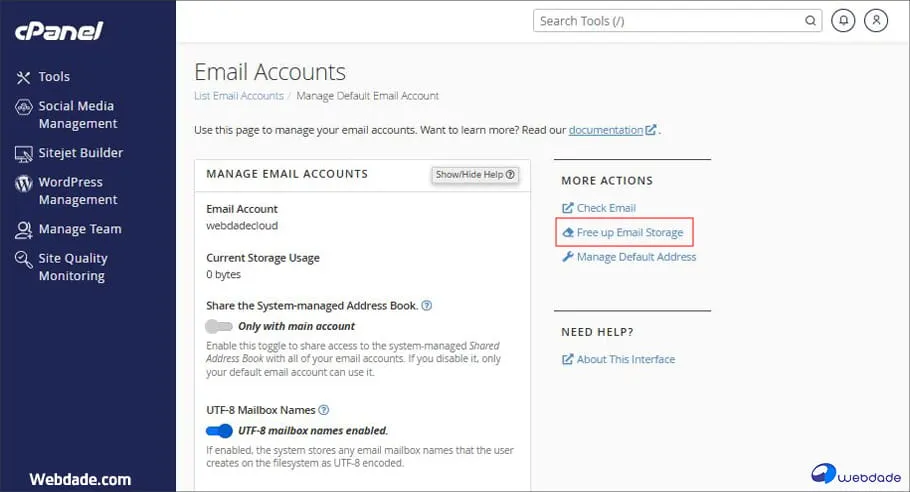Screen dimensions: 910x492
Task: Open the documentation link
Action: 606,130
